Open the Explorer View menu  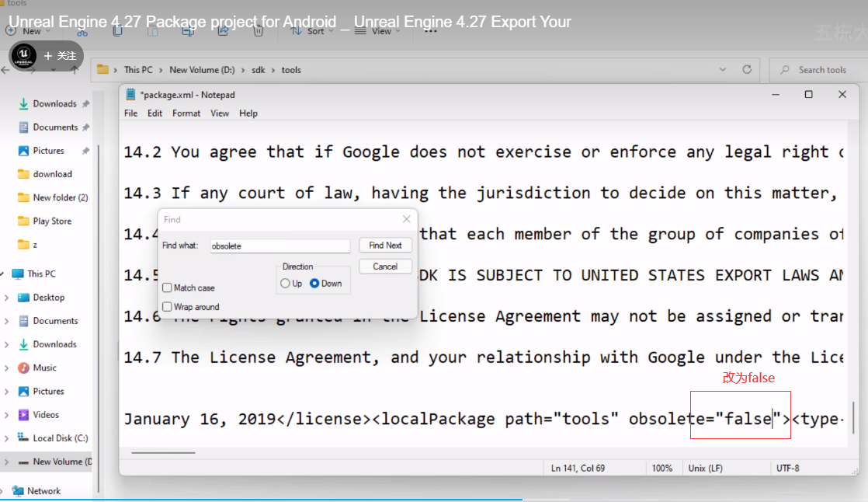point(377,31)
